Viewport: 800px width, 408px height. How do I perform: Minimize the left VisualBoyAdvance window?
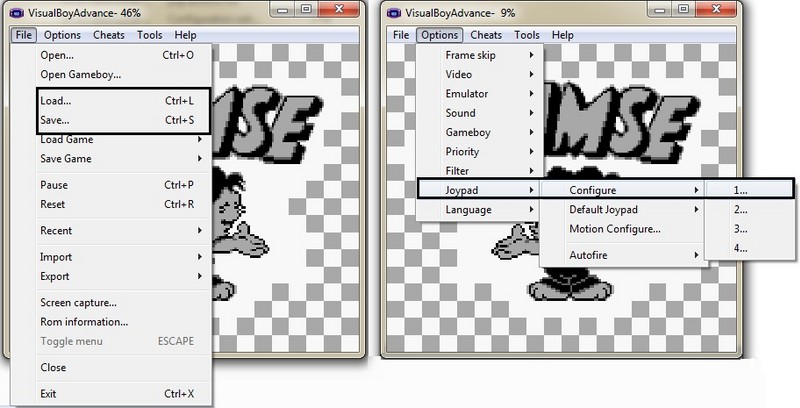click(x=284, y=9)
